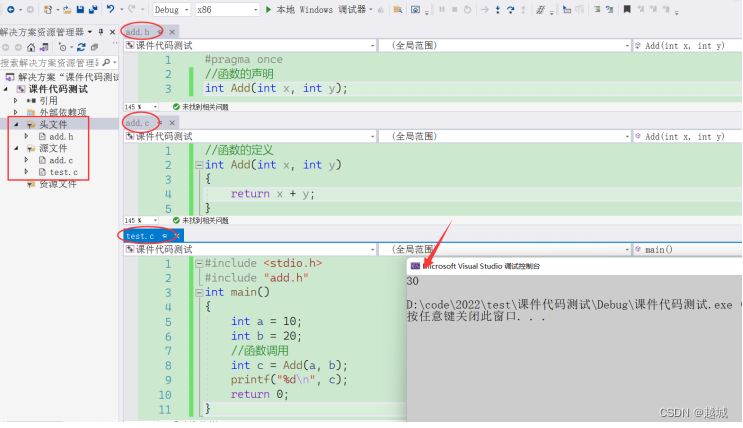Viewport: 743px width, 428px height.
Task: Click the Solution Explorer Home icon
Action: click(31, 47)
